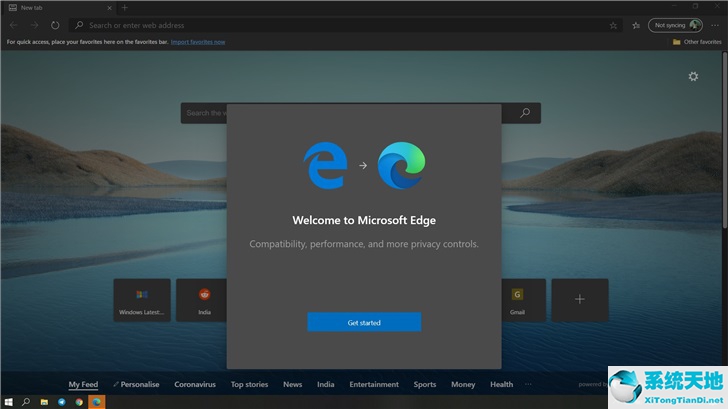Image resolution: width=728 pixels, height=409 pixels.
Task: Open the India reddit tile
Action: [x=202, y=300]
